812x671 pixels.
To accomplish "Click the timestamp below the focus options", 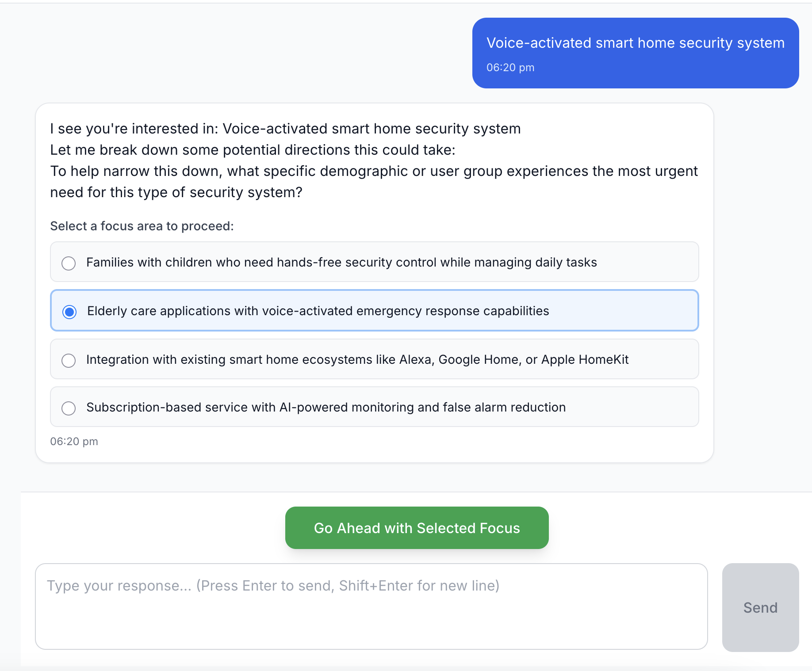I will (x=74, y=442).
